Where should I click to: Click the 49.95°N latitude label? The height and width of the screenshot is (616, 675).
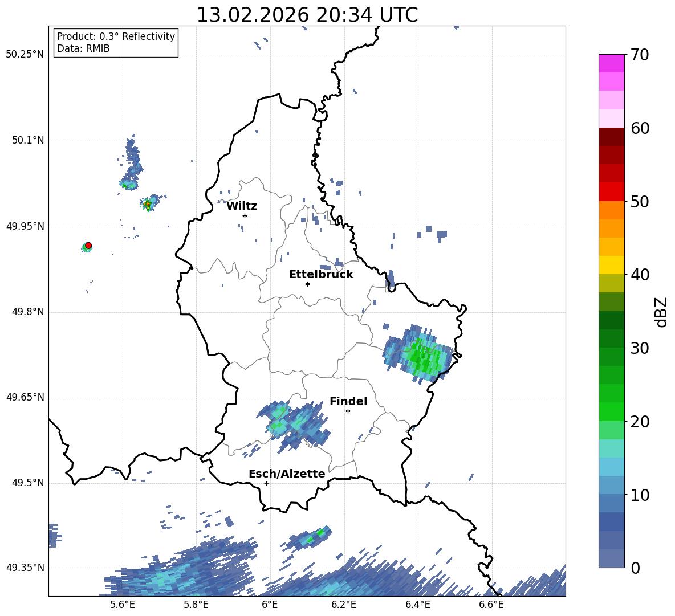coord(25,226)
